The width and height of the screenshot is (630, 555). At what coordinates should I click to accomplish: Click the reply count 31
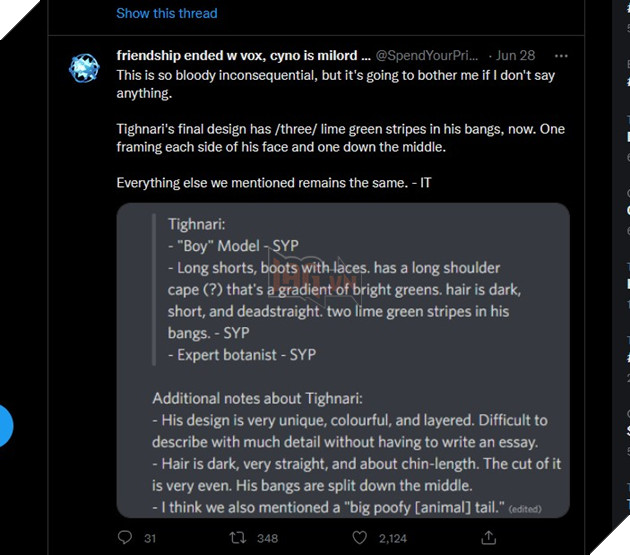coord(150,539)
